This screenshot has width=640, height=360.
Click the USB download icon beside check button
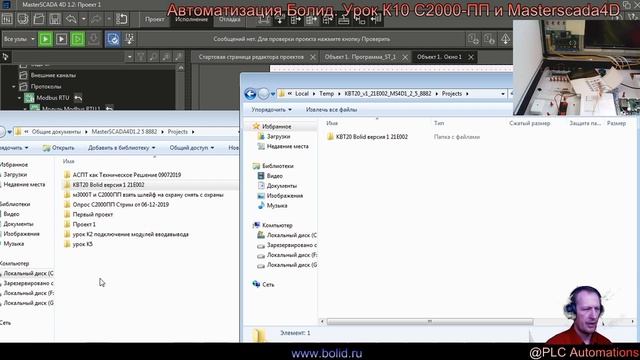[129, 39]
